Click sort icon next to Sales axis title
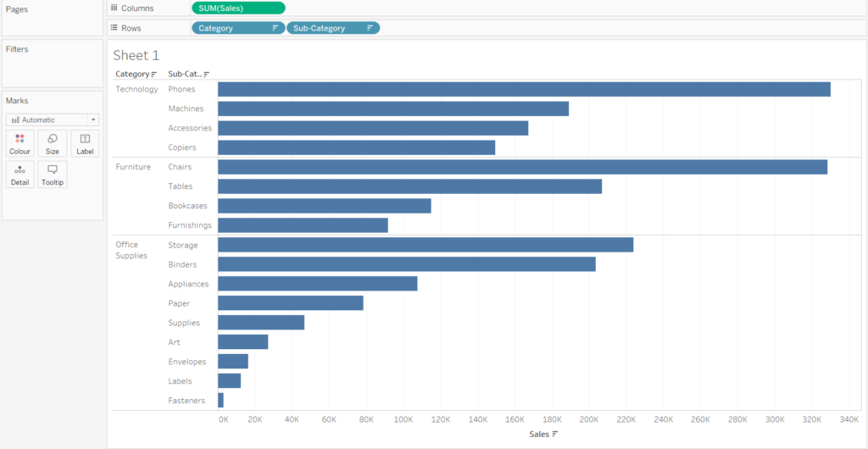The width and height of the screenshot is (868, 449). click(554, 434)
